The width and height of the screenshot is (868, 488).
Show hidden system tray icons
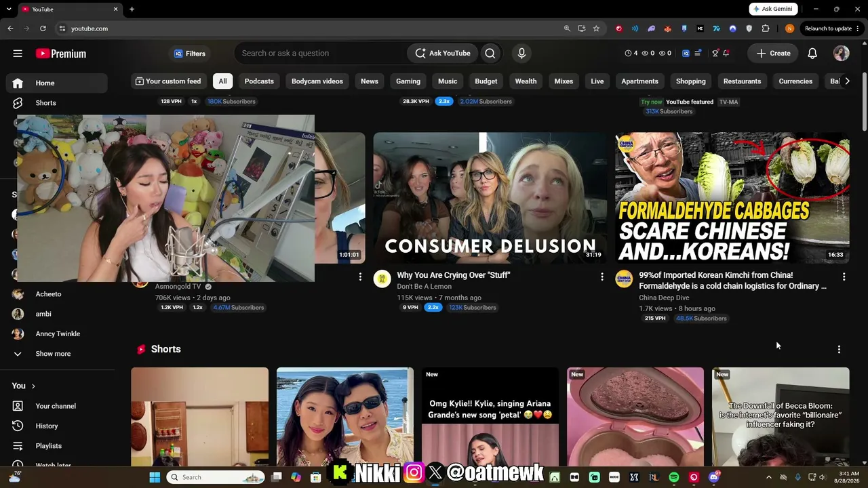pos(768,477)
